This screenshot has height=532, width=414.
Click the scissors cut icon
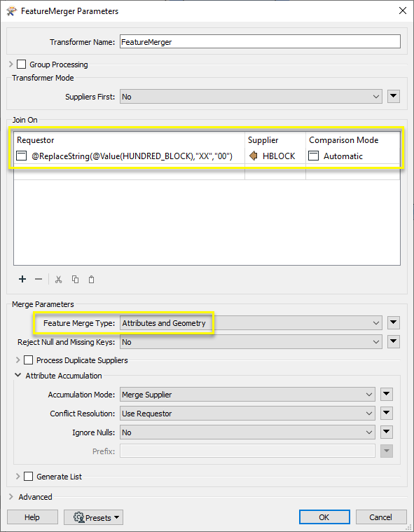click(x=58, y=280)
